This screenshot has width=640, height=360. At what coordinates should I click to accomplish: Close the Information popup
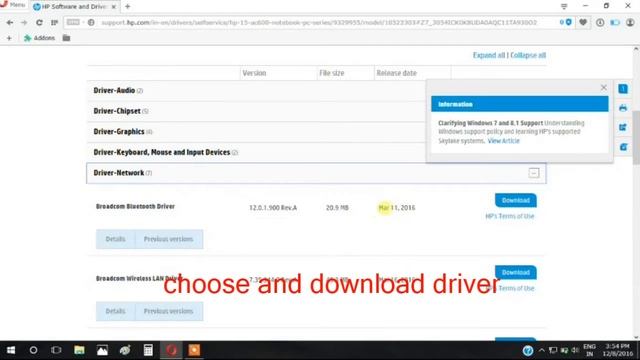(x=604, y=88)
